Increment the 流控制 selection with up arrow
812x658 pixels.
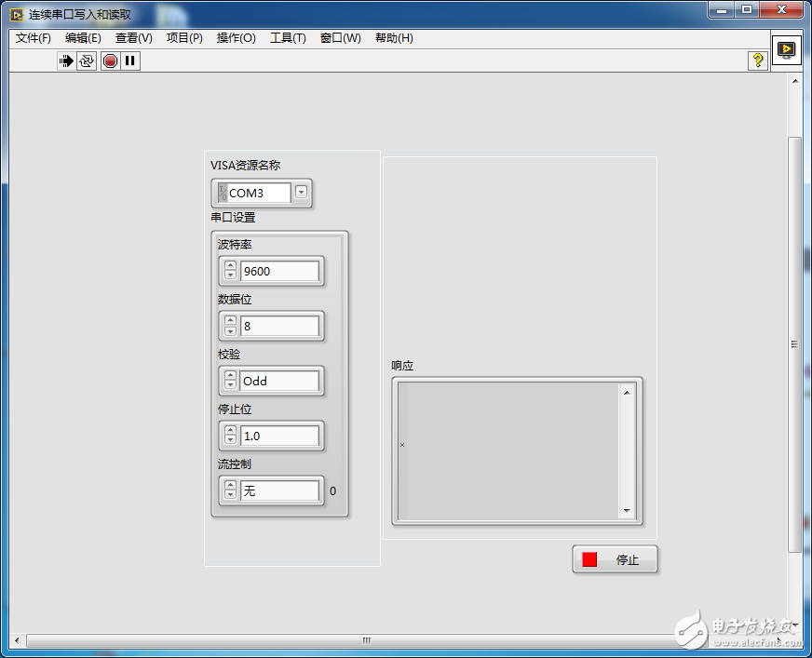(230, 486)
